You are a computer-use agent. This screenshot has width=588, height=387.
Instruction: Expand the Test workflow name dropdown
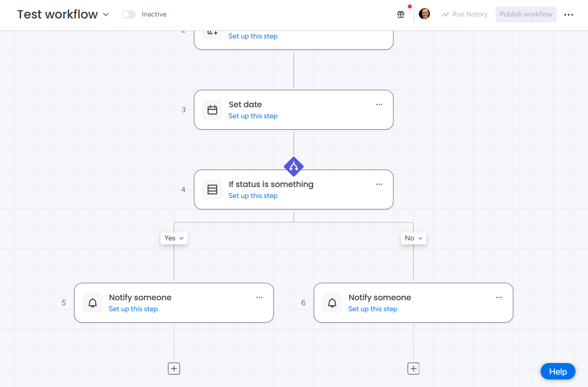point(105,14)
